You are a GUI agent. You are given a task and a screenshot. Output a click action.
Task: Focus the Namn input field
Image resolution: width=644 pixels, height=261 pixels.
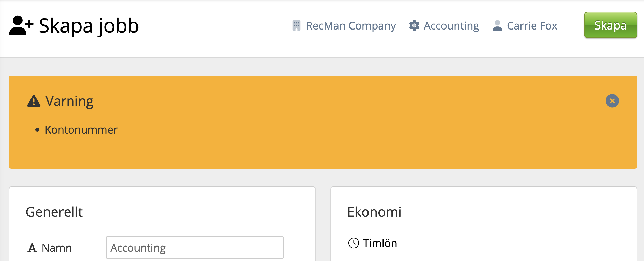pos(195,248)
